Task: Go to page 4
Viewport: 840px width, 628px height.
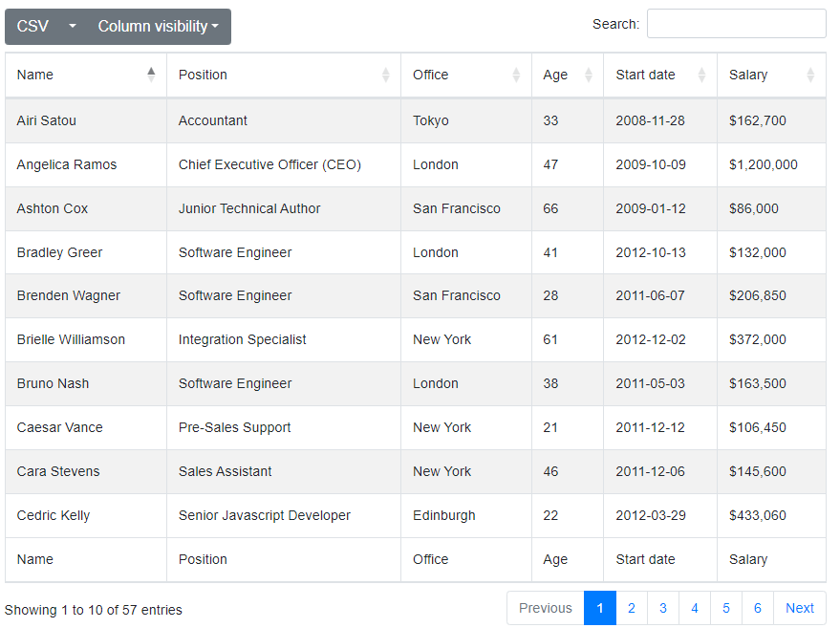Action: click(695, 608)
